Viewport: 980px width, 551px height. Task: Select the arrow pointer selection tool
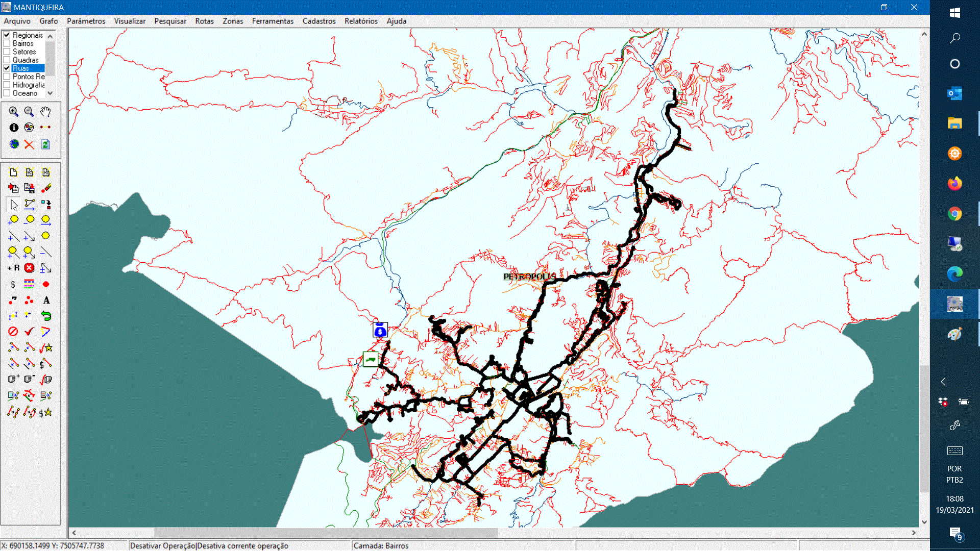point(14,205)
